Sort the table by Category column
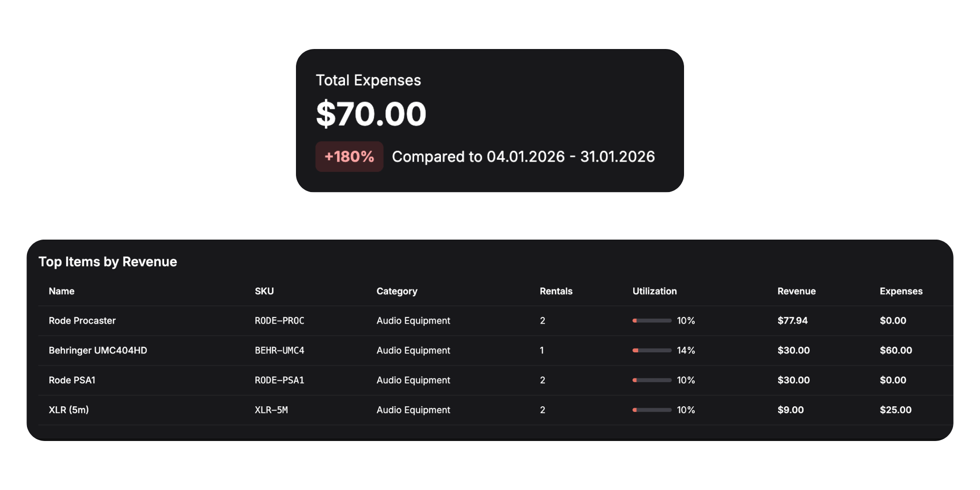Viewport: 980px width, 490px height. pos(397,291)
